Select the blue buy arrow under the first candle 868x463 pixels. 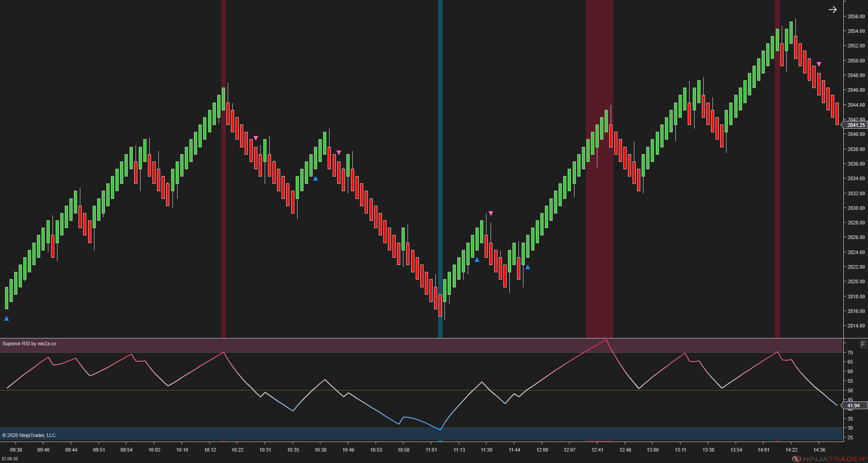pyautogui.click(x=6, y=319)
